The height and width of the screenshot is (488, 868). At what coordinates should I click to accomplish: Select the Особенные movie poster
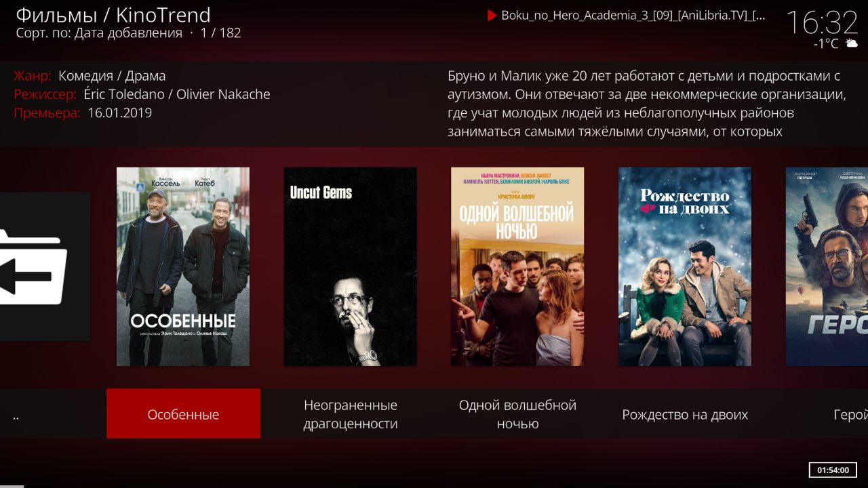(x=183, y=266)
